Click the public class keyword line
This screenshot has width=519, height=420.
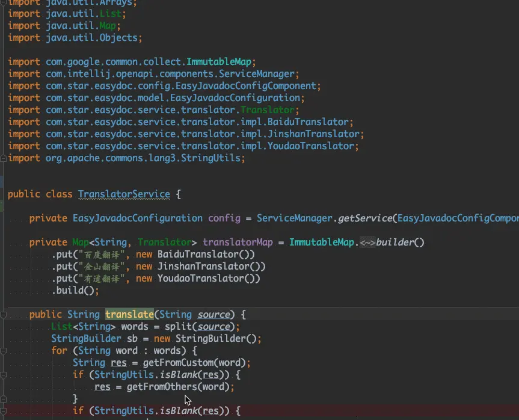[94, 194]
